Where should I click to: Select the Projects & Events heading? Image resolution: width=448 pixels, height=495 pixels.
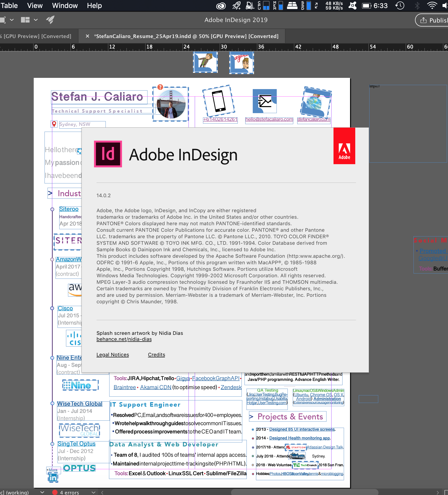(x=287, y=417)
